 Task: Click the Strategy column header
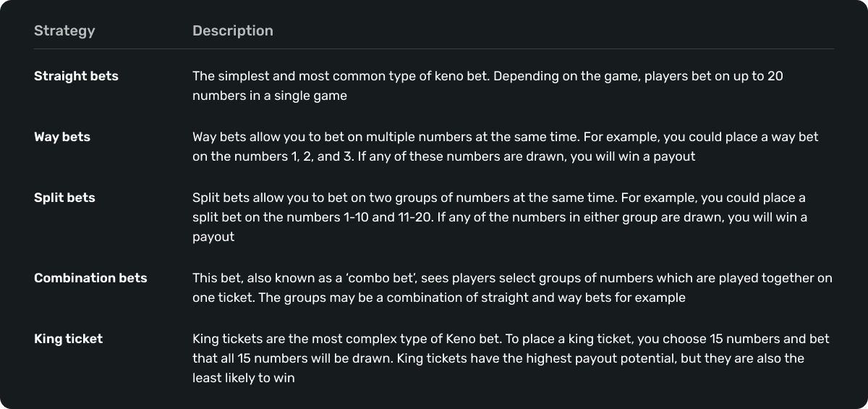pos(64,30)
